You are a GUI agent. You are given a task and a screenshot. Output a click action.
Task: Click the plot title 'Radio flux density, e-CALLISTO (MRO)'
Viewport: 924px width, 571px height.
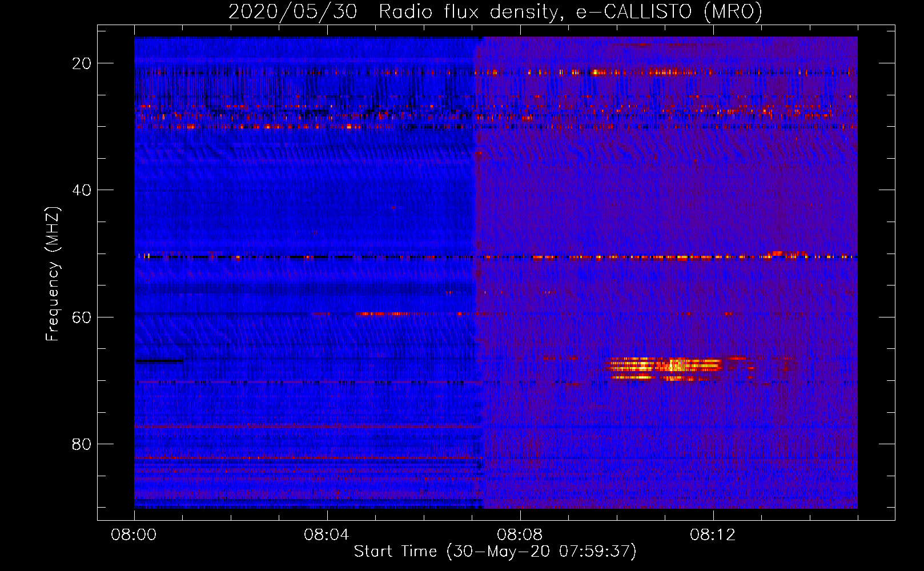coord(571,11)
